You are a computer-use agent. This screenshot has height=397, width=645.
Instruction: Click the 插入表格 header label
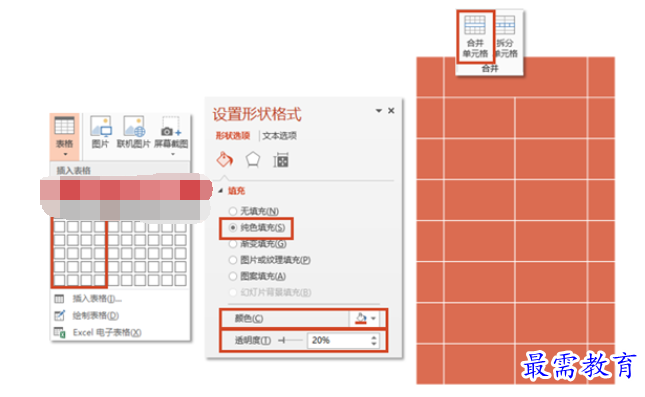(x=74, y=170)
